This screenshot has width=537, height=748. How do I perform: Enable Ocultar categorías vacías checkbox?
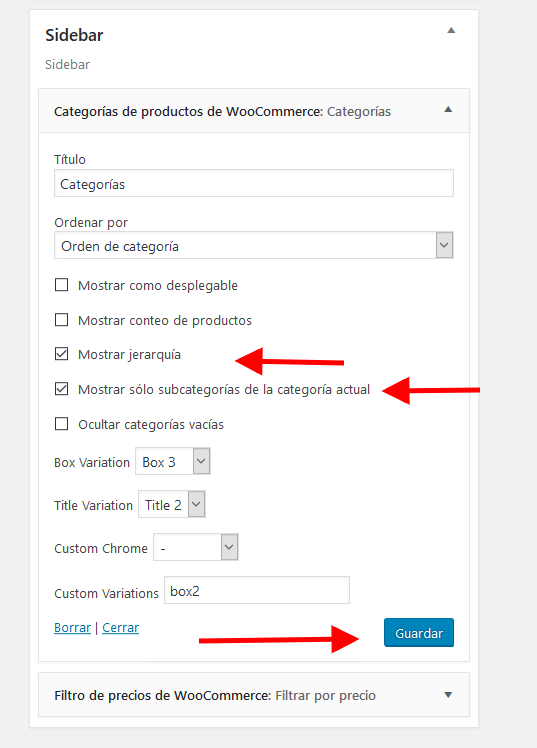coord(62,424)
